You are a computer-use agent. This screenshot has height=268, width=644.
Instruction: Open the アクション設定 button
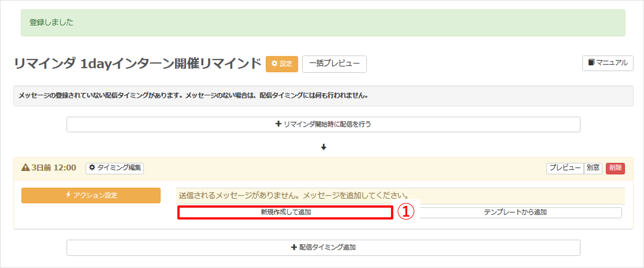91,195
